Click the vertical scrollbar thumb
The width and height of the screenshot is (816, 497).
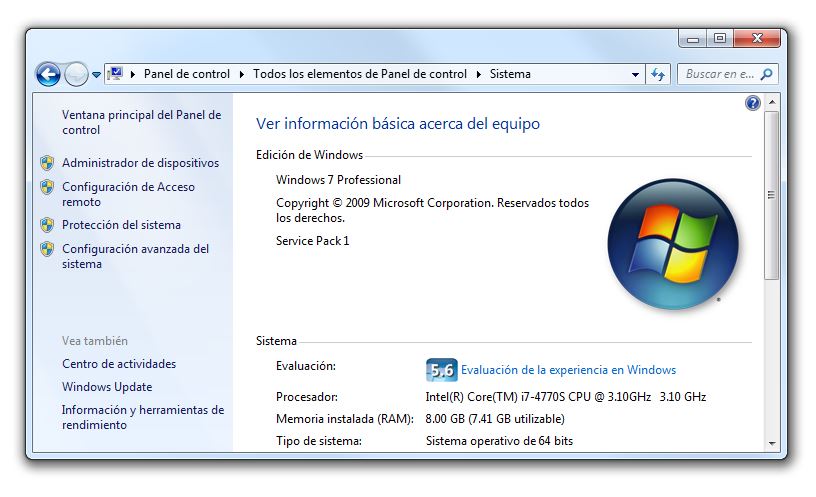772,195
